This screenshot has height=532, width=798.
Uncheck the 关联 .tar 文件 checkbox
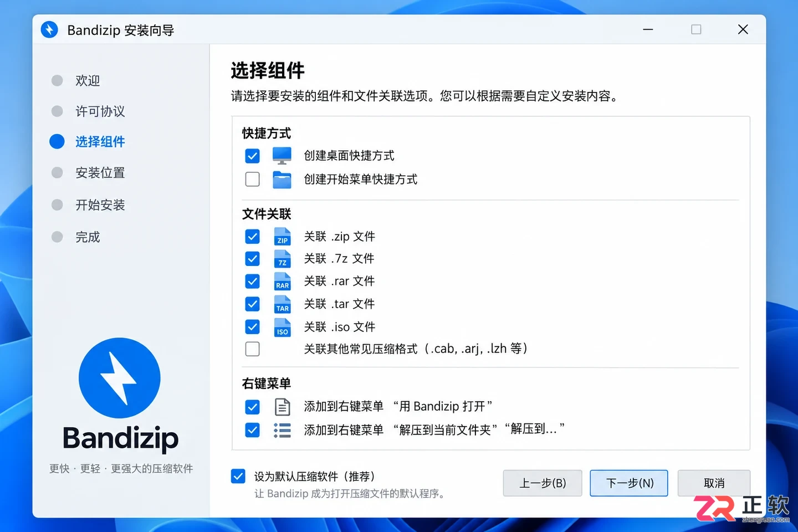pos(252,304)
